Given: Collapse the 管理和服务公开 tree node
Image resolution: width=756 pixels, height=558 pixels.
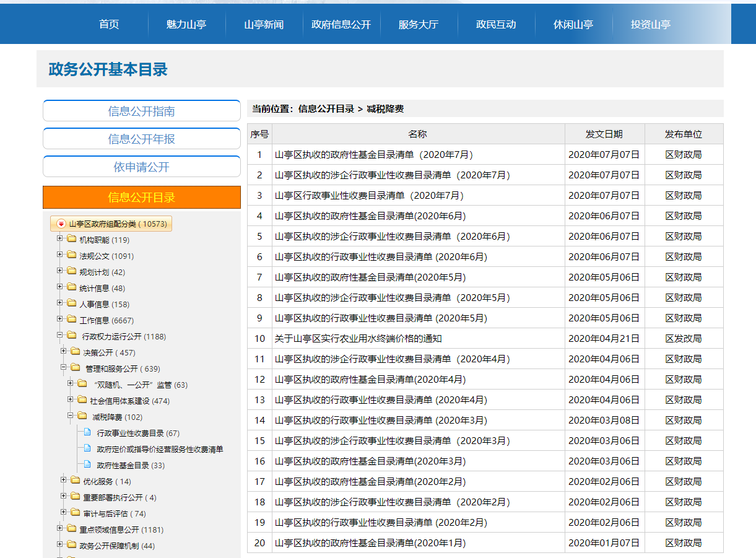Looking at the screenshot, I should [x=64, y=367].
